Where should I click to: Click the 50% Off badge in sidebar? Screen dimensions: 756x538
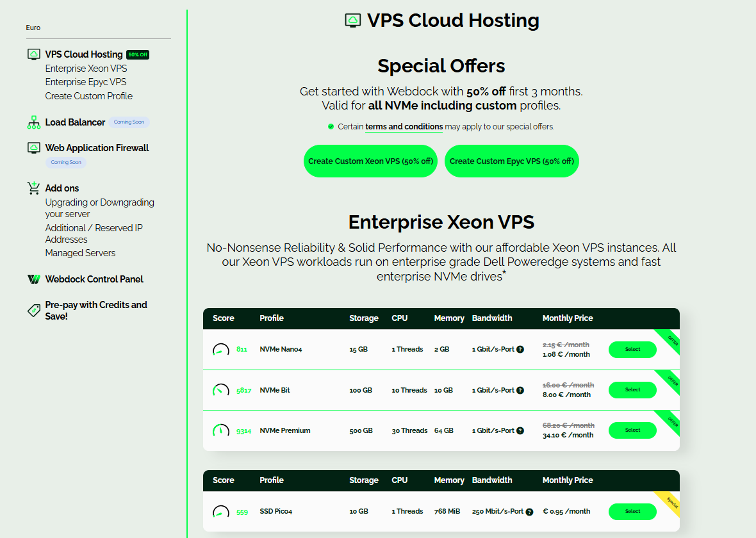point(138,54)
